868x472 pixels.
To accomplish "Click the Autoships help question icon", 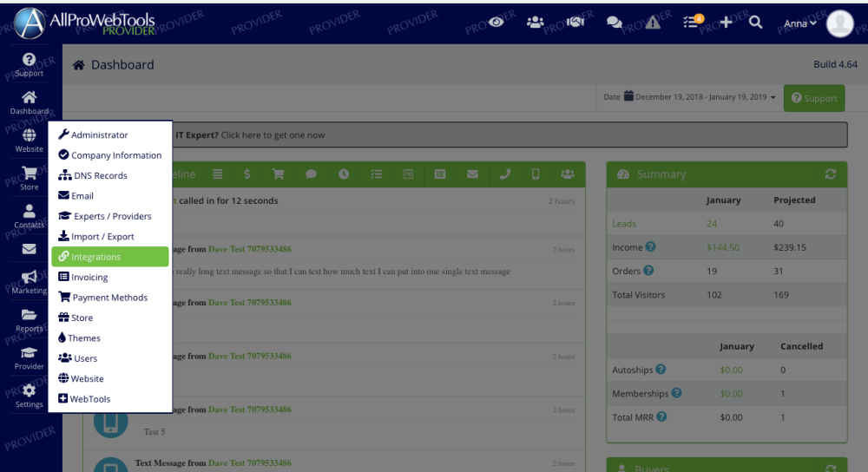I will tap(661, 369).
